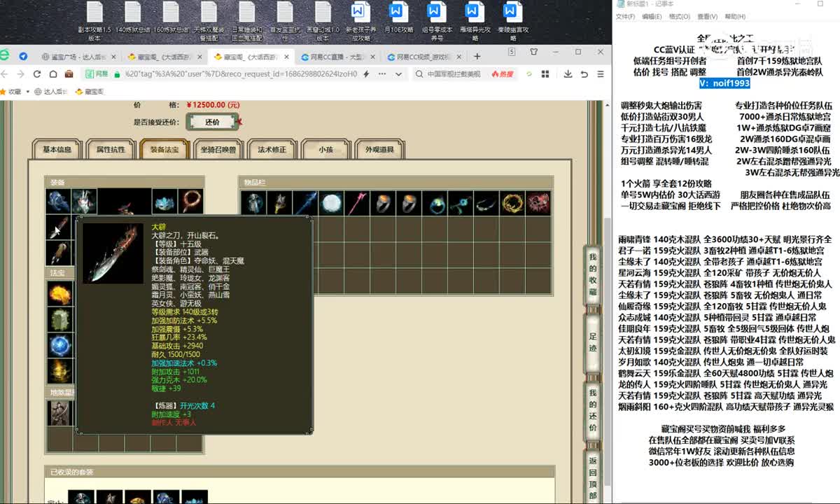The width and height of the screenshot is (840, 504).
Task: Select the first armor item in inventory
Action: point(253,203)
